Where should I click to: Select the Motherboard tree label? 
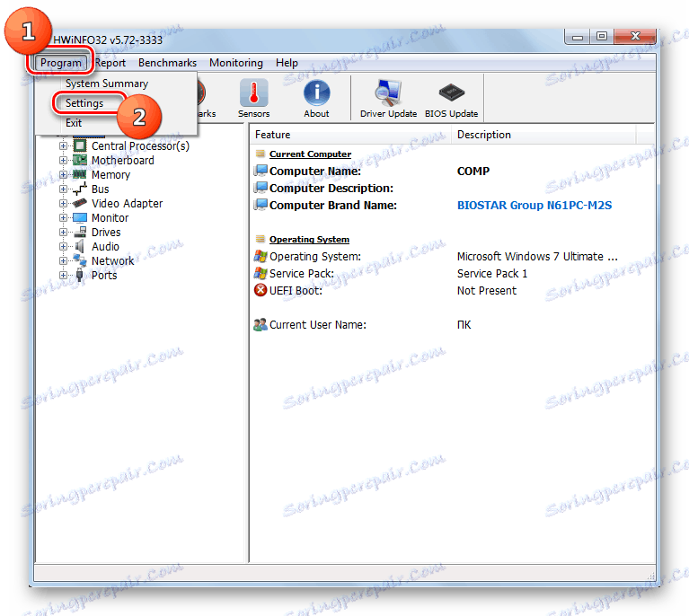click(122, 161)
